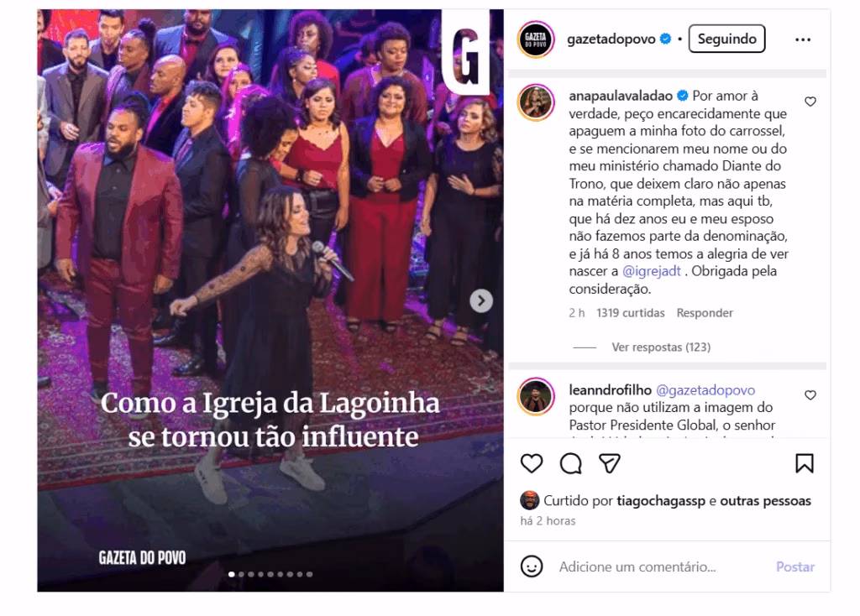Open anapaulavaladao's avatar
The width and height of the screenshot is (860, 616).
[x=536, y=102]
